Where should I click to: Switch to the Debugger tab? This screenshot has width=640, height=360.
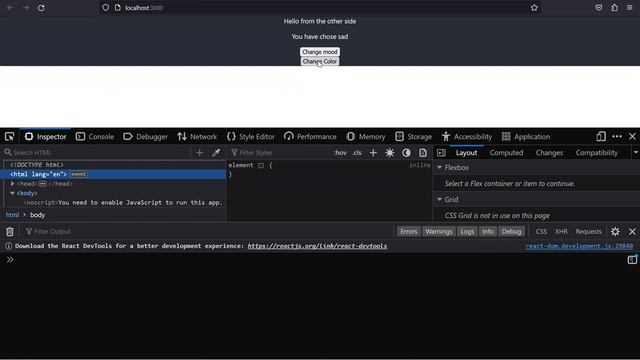145,137
